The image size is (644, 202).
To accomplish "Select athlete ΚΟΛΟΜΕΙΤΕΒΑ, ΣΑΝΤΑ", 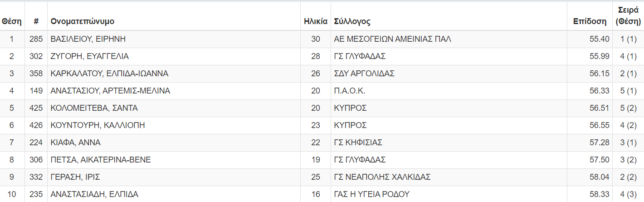I will click(94, 108).
